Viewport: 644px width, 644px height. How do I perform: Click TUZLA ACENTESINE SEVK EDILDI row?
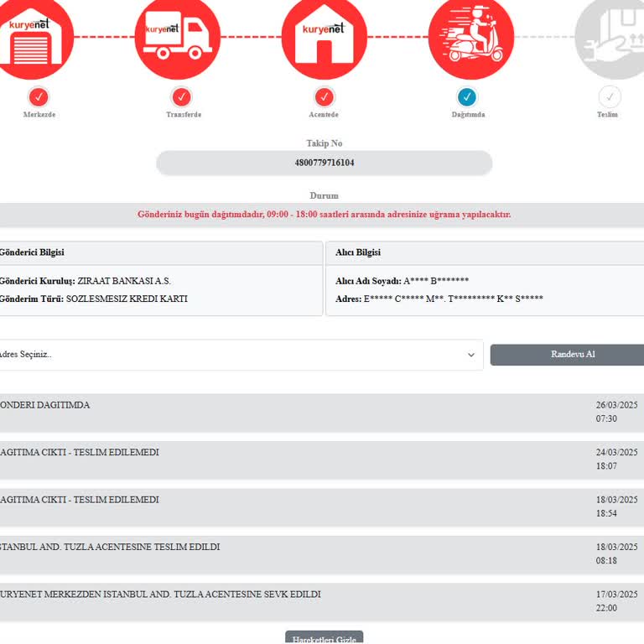coord(322,602)
